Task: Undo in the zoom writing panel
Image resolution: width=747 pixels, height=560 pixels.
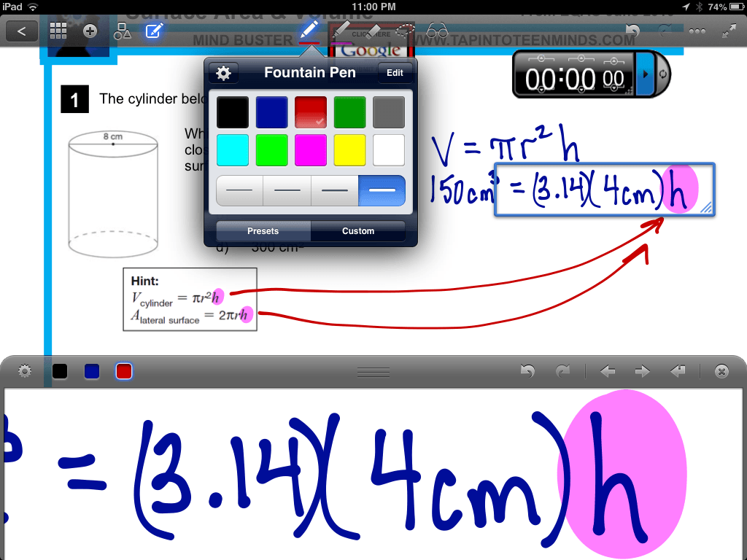Action: click(527, 371)
